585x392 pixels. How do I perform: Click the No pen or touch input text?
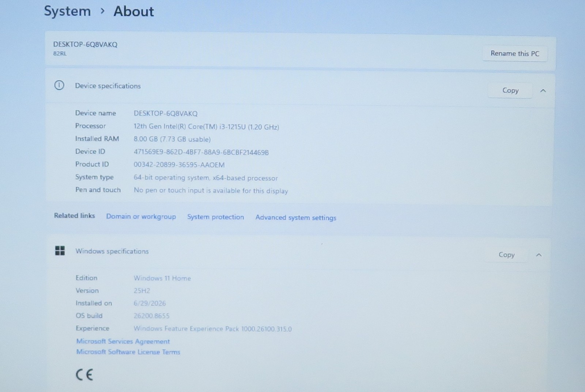coord(211,190)
